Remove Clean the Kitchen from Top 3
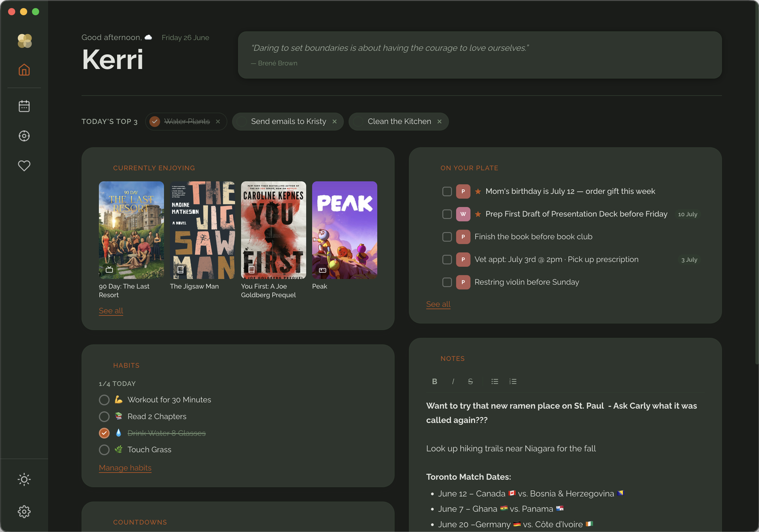 pos(439,121)
